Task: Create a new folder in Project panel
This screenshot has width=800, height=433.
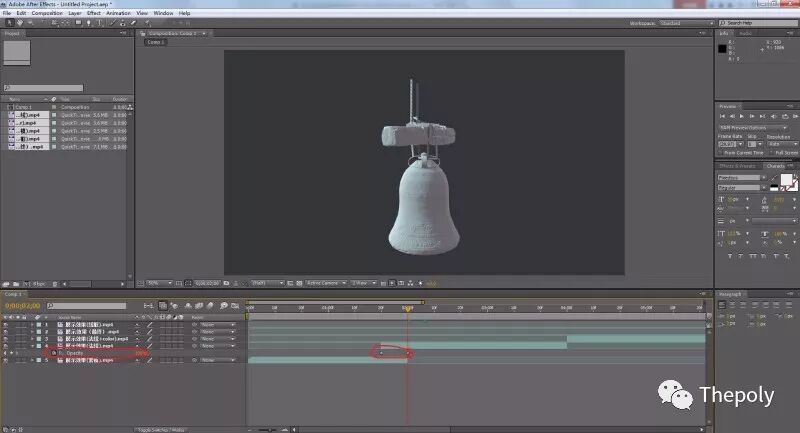Action: (x=16, y=284)
